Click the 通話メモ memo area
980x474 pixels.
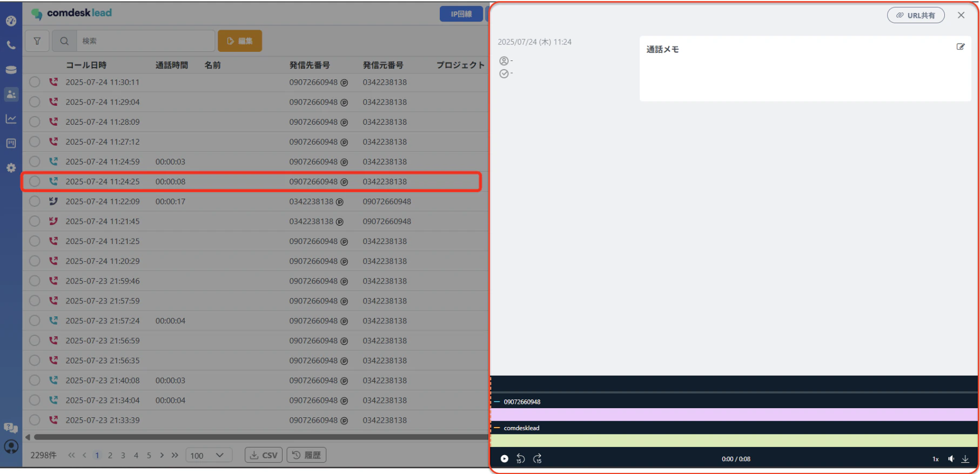point(805,69)
